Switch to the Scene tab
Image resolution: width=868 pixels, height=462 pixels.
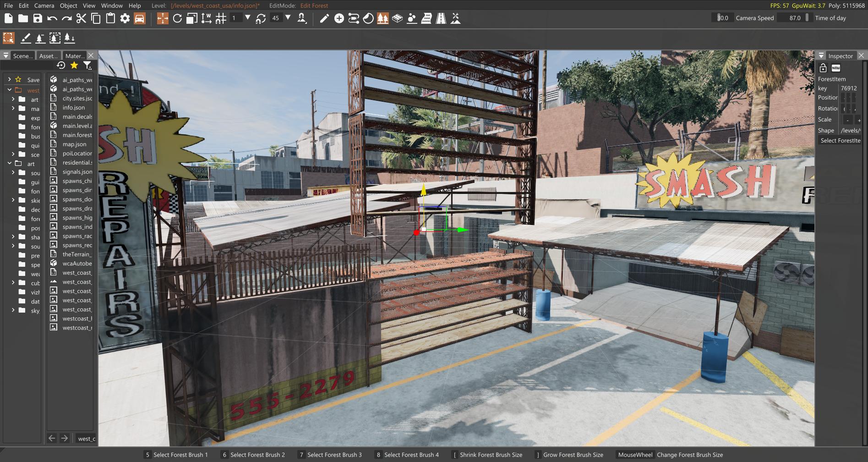(22, 56)
